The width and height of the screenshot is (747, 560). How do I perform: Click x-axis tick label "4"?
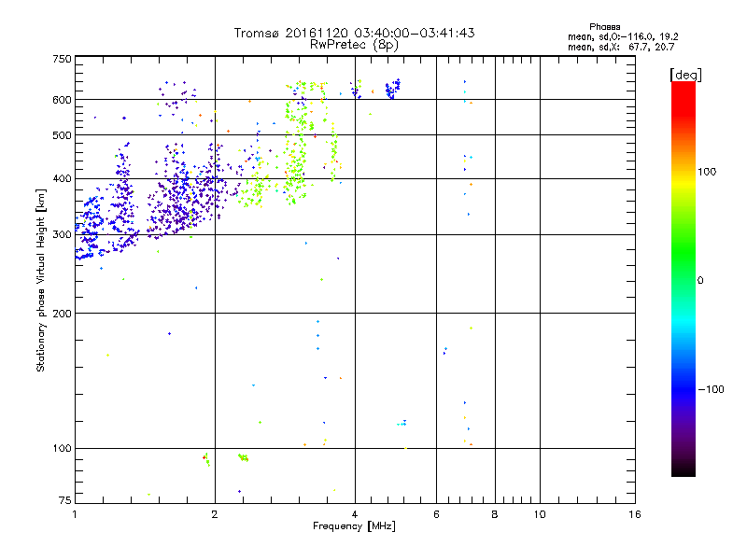(355, 514)
